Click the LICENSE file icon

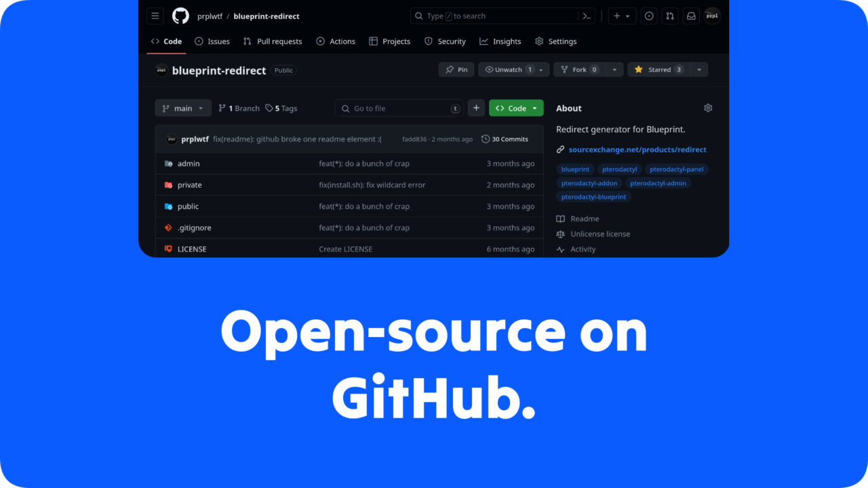tap(168, 249)
